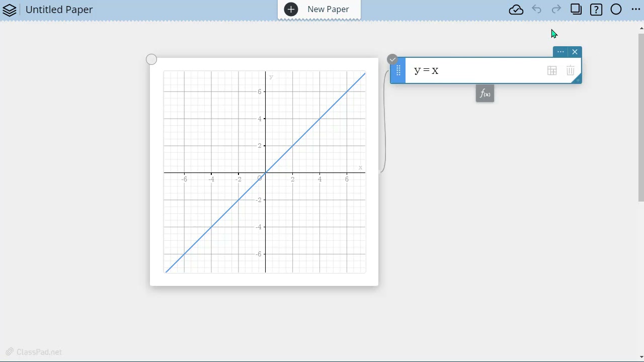Click the redo arrow
The width and height of the screenshot is (644, 362).
coord(556,10)
